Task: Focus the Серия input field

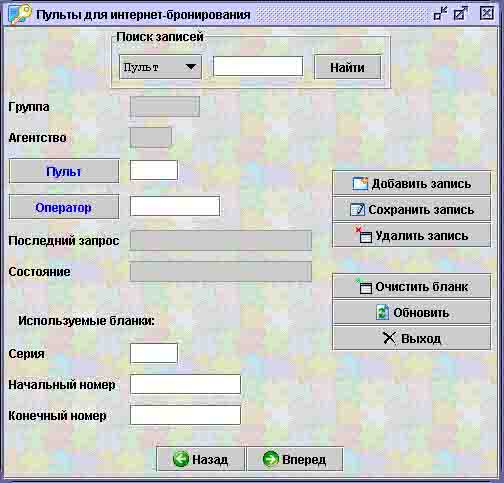Action: [x=154, y=353]
